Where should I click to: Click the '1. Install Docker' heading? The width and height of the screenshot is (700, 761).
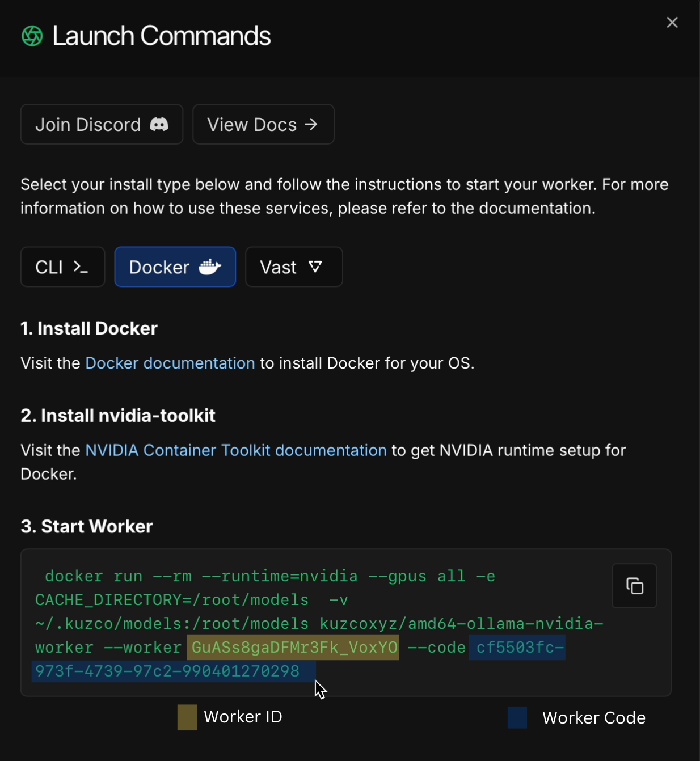[x=89, y=328]
